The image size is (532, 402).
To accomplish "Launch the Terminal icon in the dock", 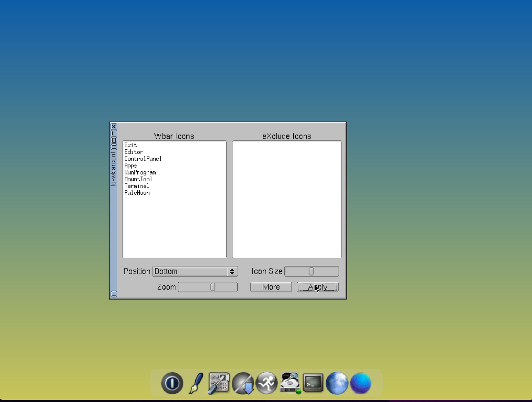I will tap(313, 383).
